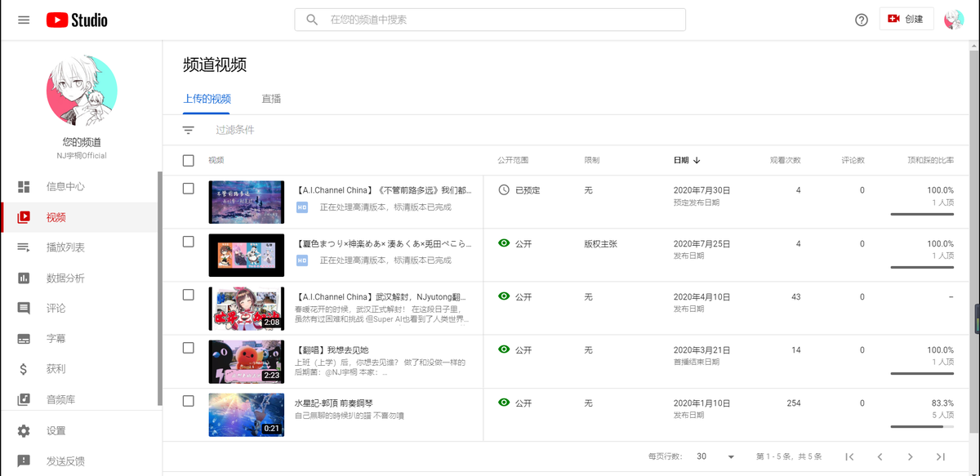Click the 数据分析 analytics icon
980x476 pixels.
[24, 278]
